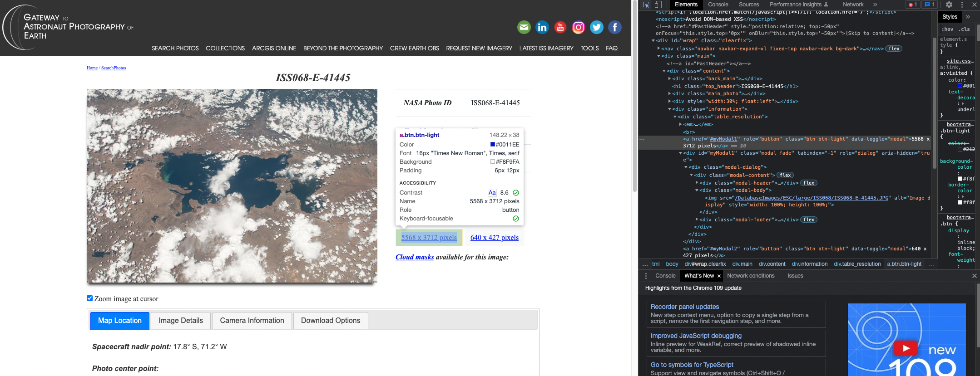The width and height of the screenshot is (980, 376).
Task: Follow the Cloud masks link
Action: (x=415, y=257)
